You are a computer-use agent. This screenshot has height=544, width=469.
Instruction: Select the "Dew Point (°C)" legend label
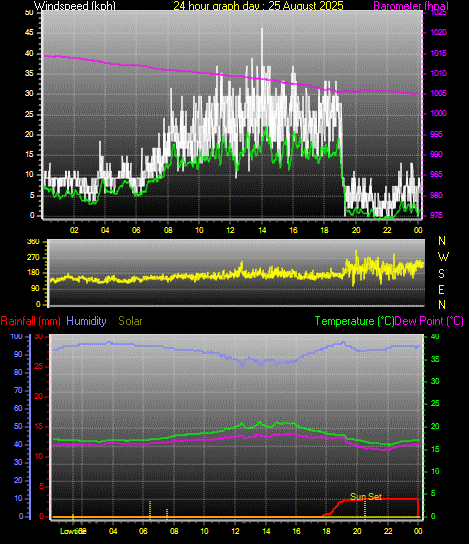429,321
